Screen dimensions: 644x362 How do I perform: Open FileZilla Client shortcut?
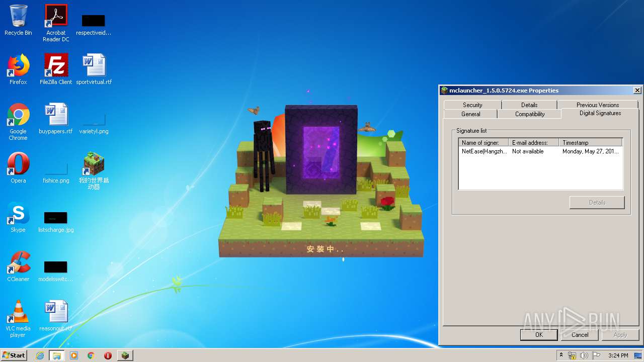point(56,69)
